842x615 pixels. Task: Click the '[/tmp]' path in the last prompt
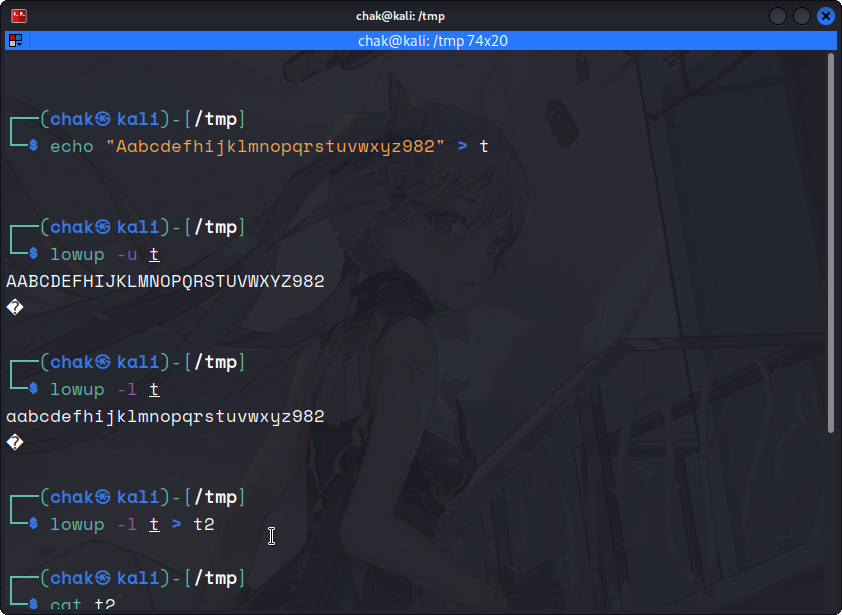214,578
